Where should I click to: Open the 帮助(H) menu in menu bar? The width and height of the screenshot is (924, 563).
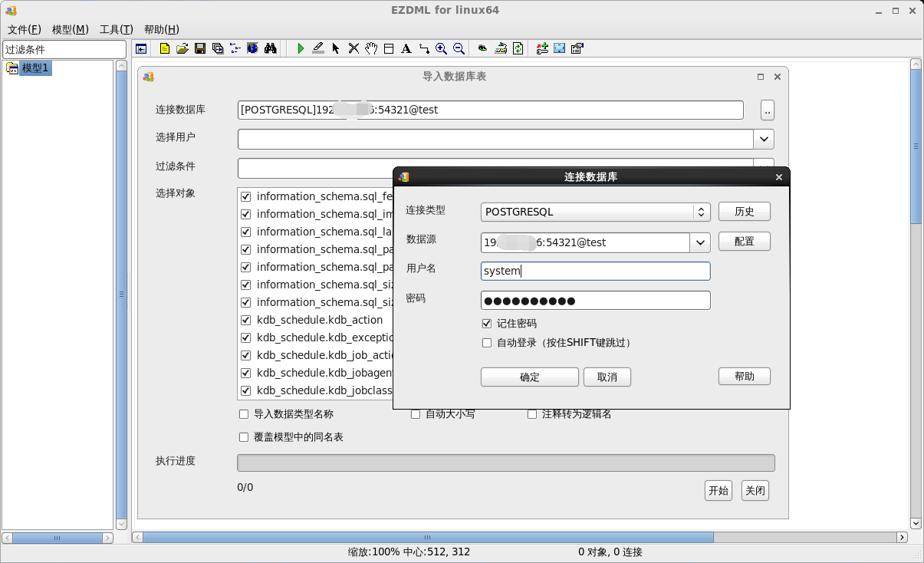[162, 29]
